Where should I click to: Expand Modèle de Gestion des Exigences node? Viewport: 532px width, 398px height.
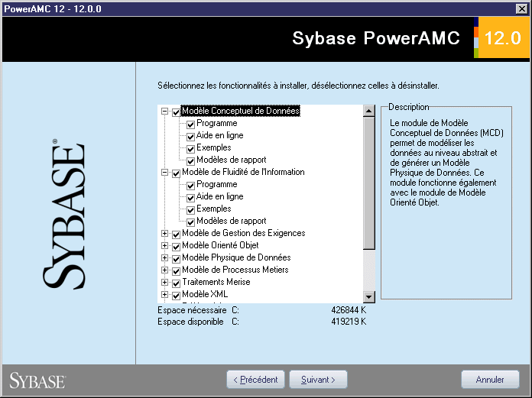(x=164, y=233)
